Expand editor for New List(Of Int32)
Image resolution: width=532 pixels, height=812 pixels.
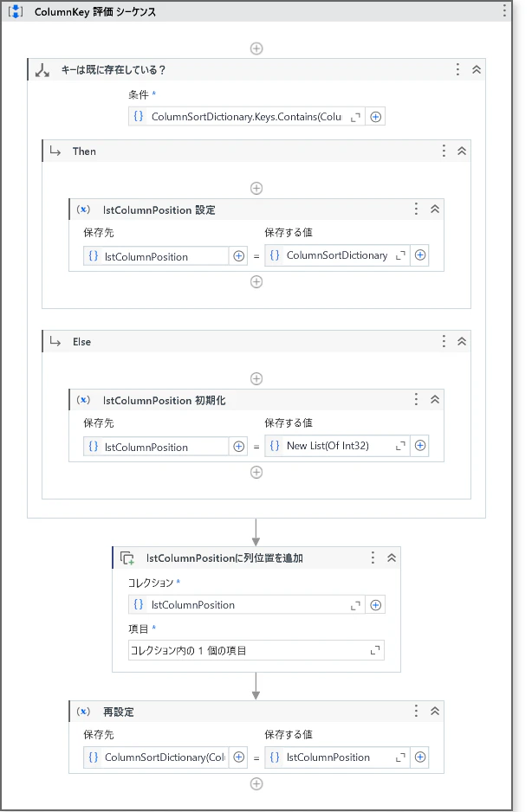point(400,447)
